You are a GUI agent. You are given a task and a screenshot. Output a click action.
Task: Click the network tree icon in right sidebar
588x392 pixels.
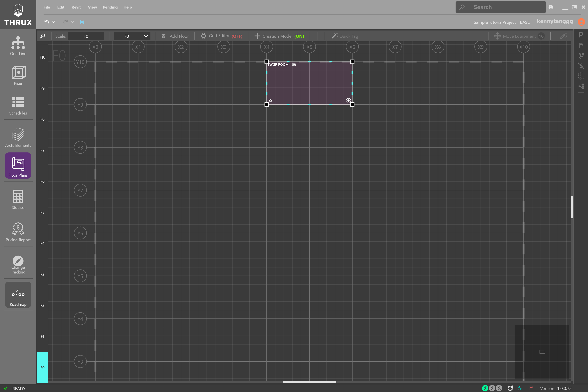coord(581,86)
